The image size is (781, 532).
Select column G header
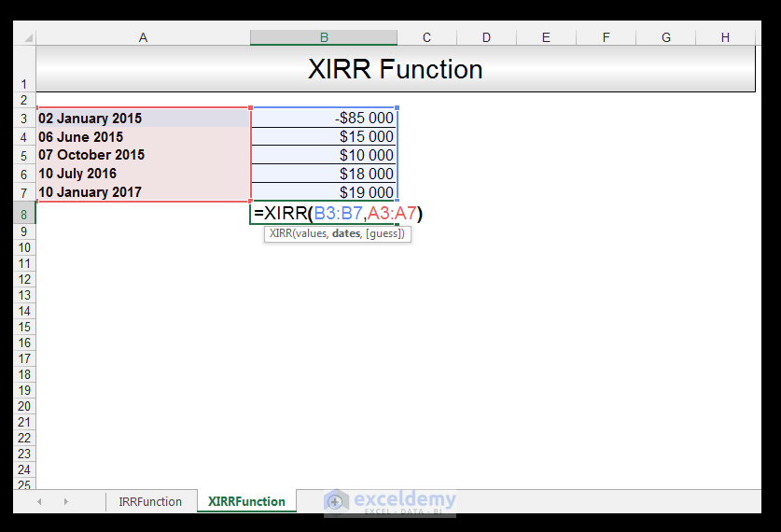tap(666, 37)
